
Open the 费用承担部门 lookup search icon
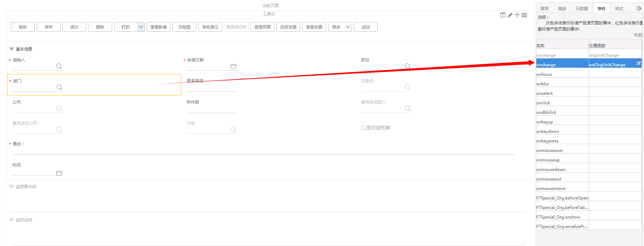408,108
